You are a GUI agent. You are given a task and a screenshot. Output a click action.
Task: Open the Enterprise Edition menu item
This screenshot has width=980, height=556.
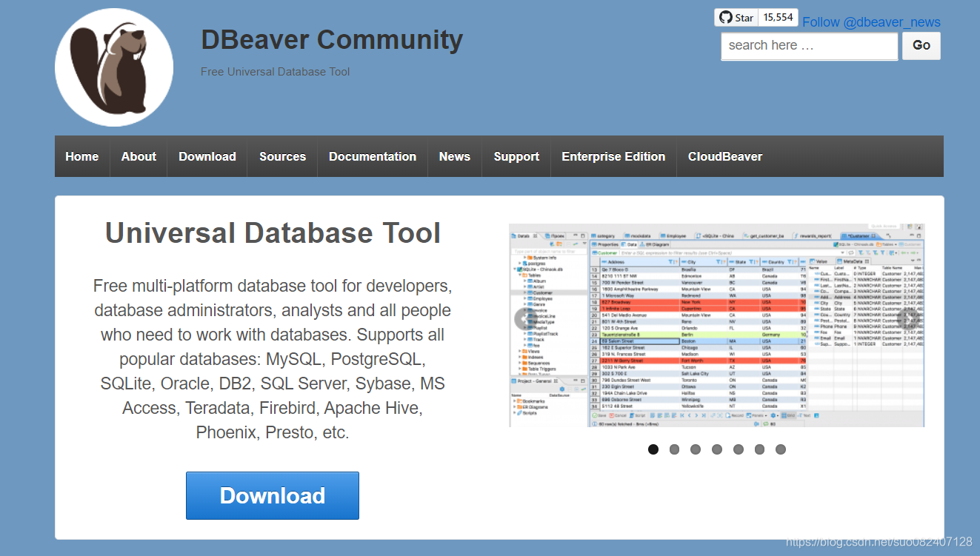[613, 156]
